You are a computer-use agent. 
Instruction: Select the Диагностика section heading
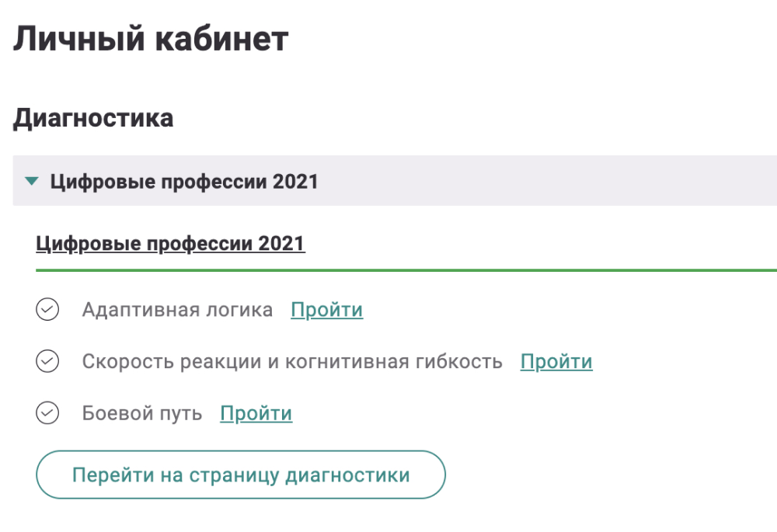coord(93,118)
